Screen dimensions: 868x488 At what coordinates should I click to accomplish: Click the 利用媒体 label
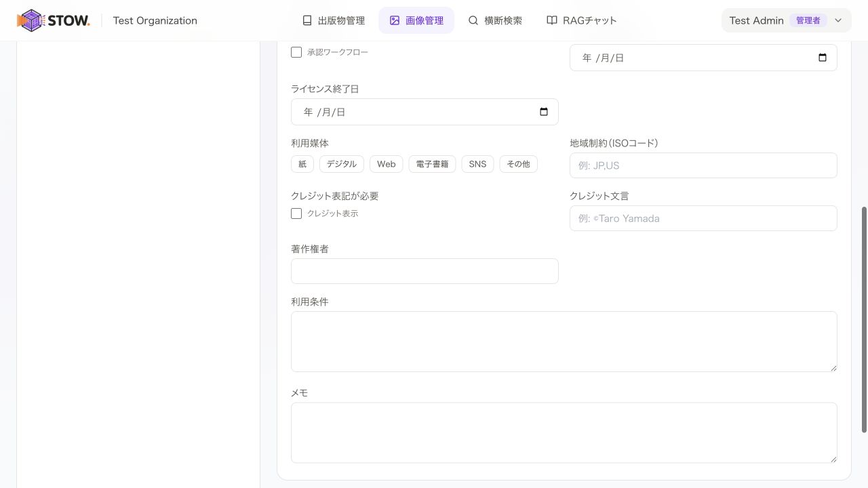coord(310,143)
